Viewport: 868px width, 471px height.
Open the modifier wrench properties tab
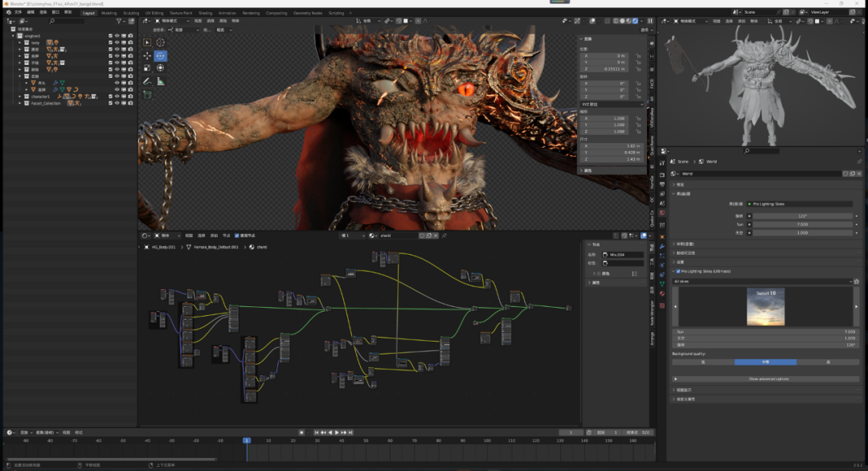pos(661,247)
